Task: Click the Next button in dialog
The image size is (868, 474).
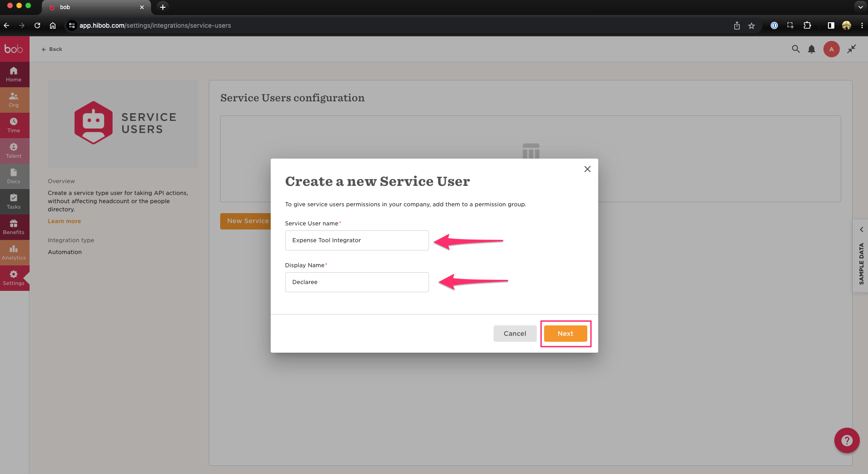Action: 565,334
